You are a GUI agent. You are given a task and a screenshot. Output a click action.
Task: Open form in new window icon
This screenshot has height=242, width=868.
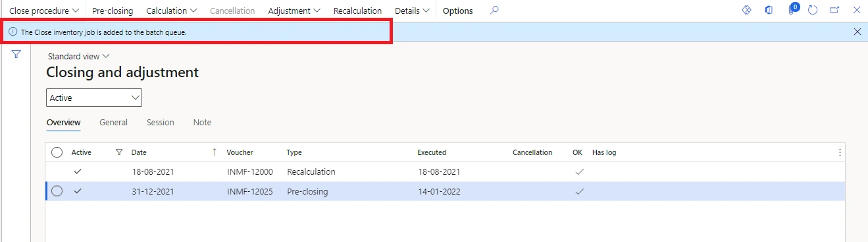click(834, 11)
